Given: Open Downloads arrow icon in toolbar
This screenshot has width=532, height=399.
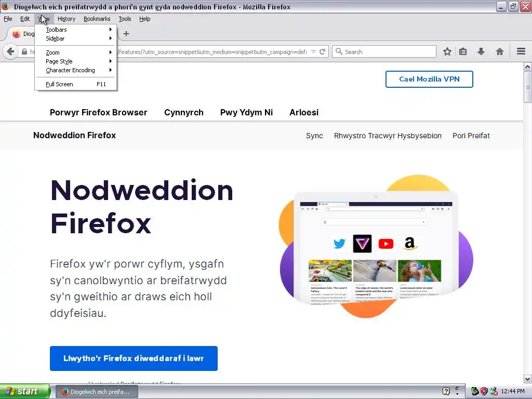Looking at the screenshot, I should pos(481,51).
